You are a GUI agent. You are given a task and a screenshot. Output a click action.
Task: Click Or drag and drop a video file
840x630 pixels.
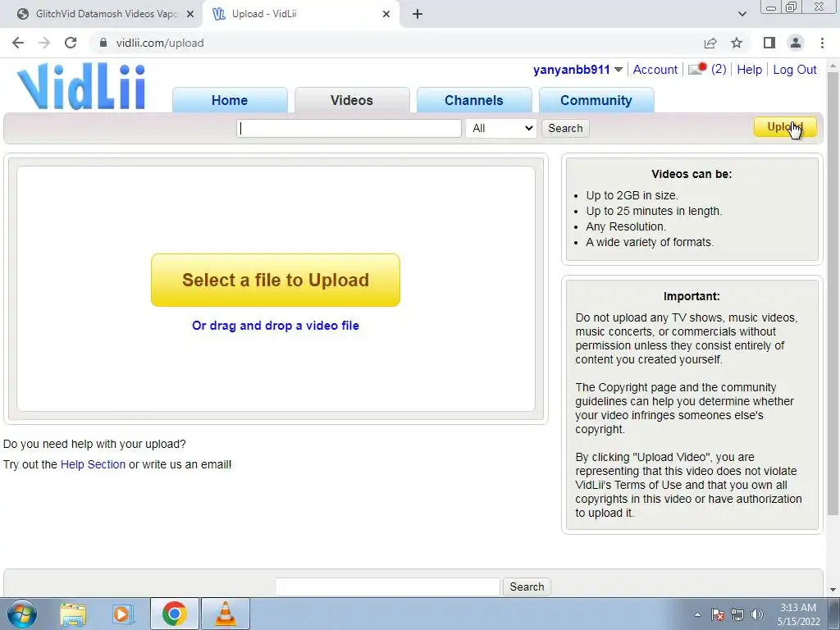[x=276, y=326]
